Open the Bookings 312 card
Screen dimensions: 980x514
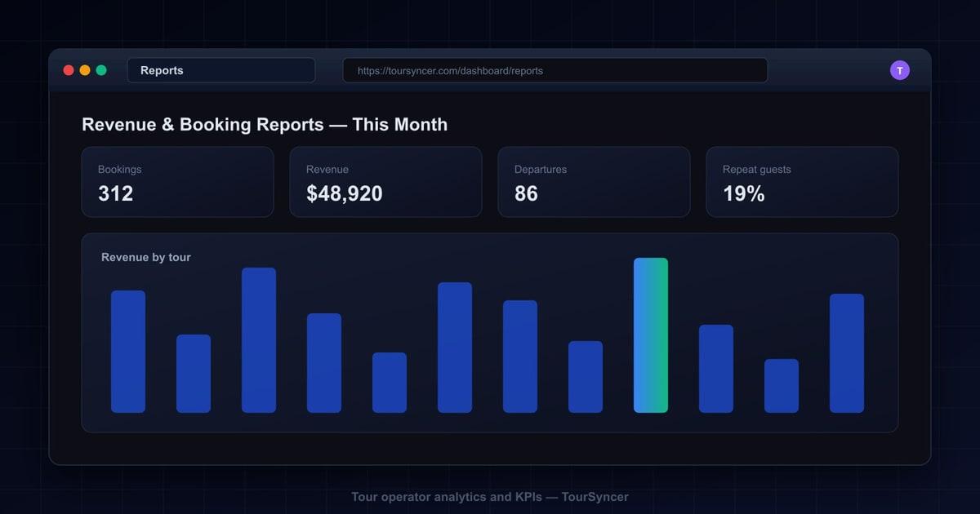(x=177, y=182)
